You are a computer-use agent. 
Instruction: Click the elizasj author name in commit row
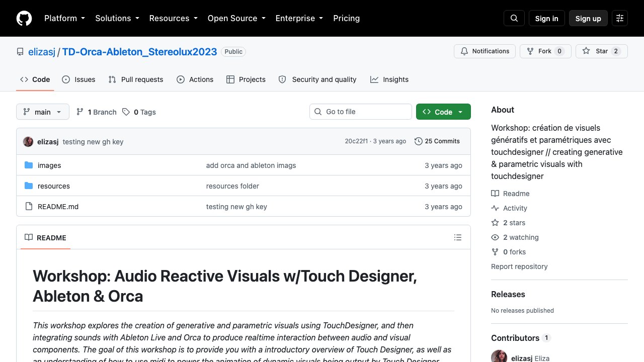tap(48, 142)
